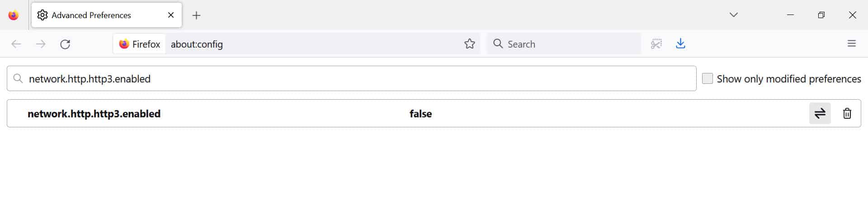The height and width of the screenshot is (203, 868).
Task: Open the Firefox application menu
Action: point(851,44)
